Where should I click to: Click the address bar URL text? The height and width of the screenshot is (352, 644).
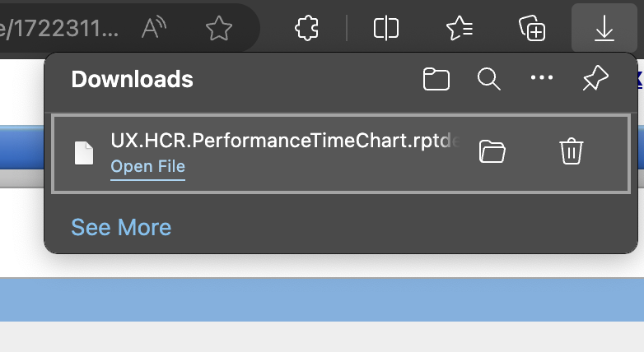pos(59,28)
